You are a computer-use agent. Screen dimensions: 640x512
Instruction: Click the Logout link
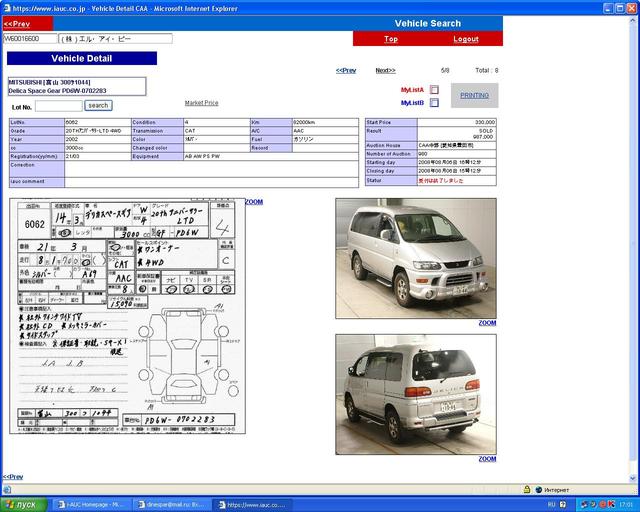tap(466, 39)
